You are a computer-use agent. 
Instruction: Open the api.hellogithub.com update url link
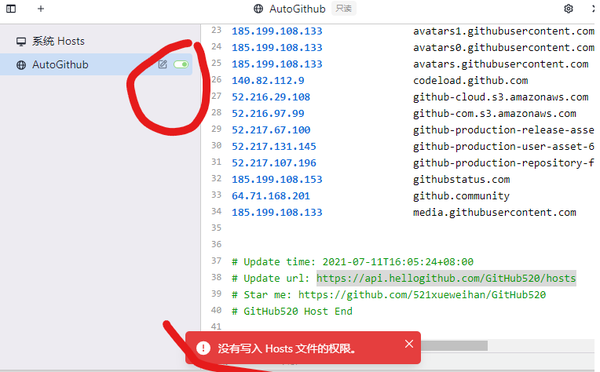pyautogui.click(x=446, y=278)
